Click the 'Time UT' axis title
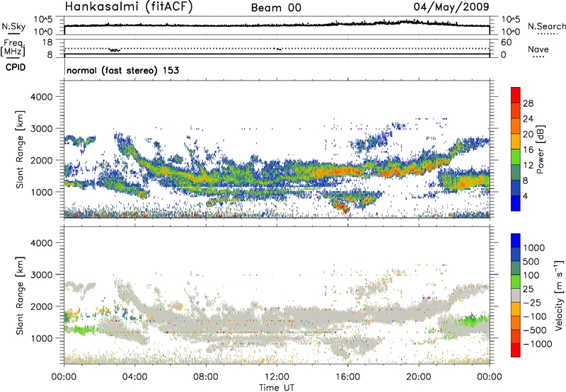 click(x=277, y=388)
